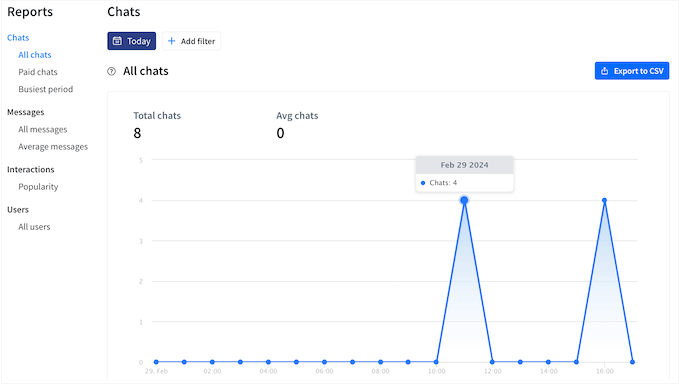Viewport: 680px width, 384px height.
Task: Click the plus icon in Add filter
Action: pos(172,41)
